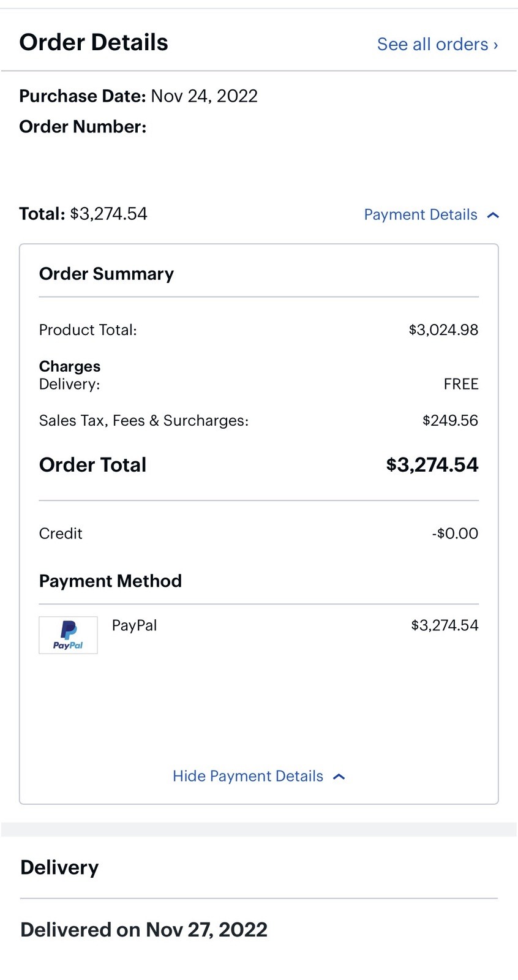Screen dimensions: 518x980
Task: Click the Order Details page heading
Action: [x=94, y=42]
